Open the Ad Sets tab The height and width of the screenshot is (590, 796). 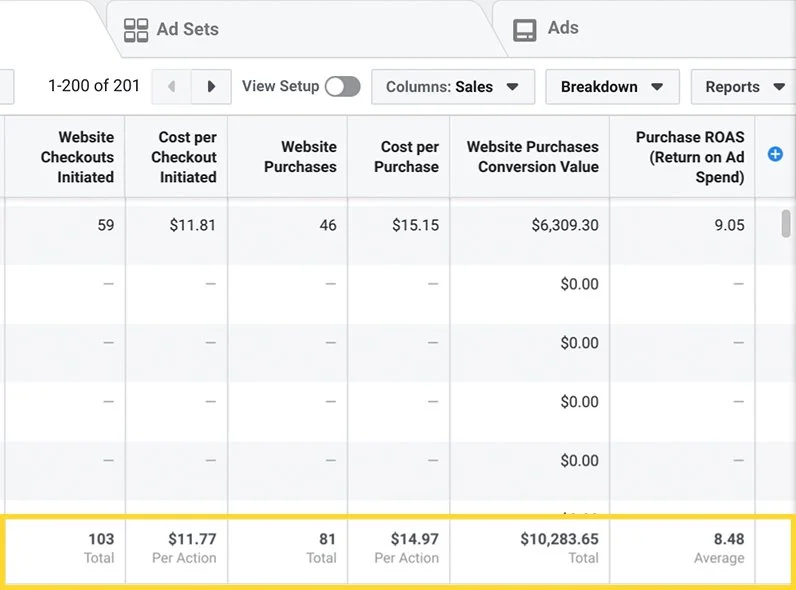pyautogui.click(x=187, y=30)
